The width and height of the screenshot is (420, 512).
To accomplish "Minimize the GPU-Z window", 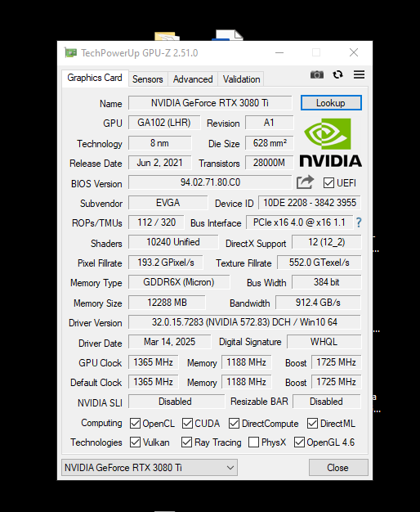I will tap(279, 52).
